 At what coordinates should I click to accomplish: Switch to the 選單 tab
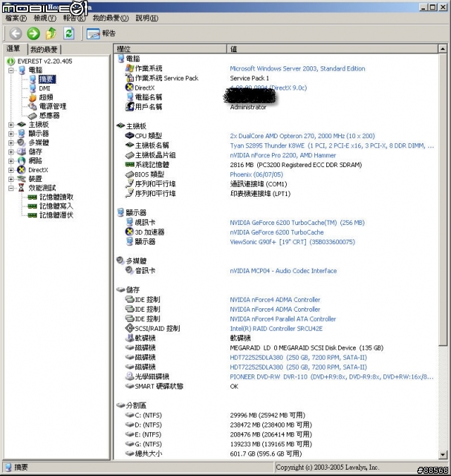click(x=13, y=49)
